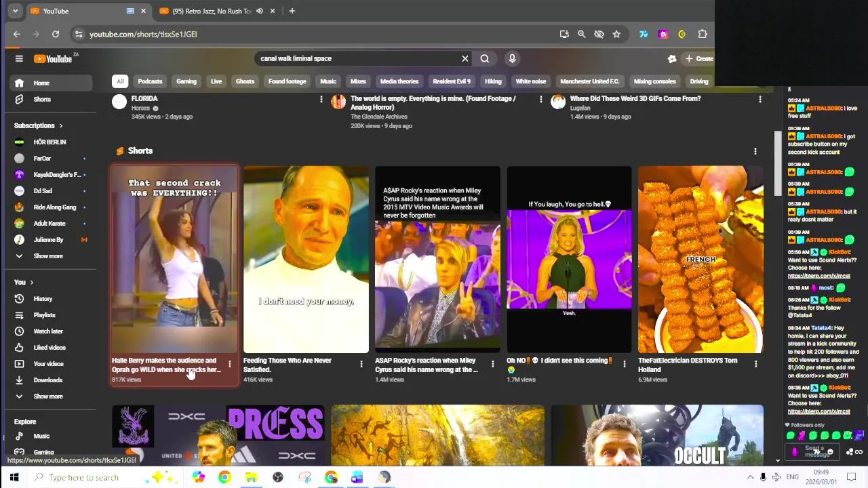Expand subscriptions with Show more

point(51,256)
